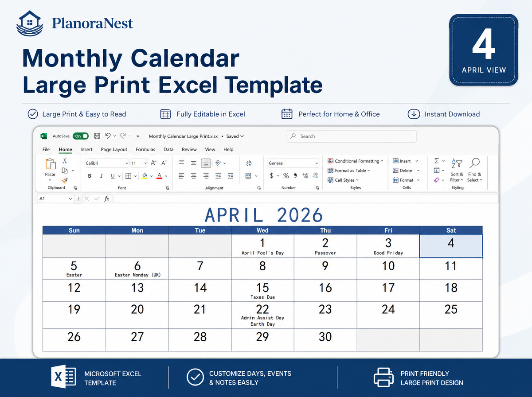532x397 pixels.
Task: Switch to the Insert tab
Action: click(x=86, y=149)
